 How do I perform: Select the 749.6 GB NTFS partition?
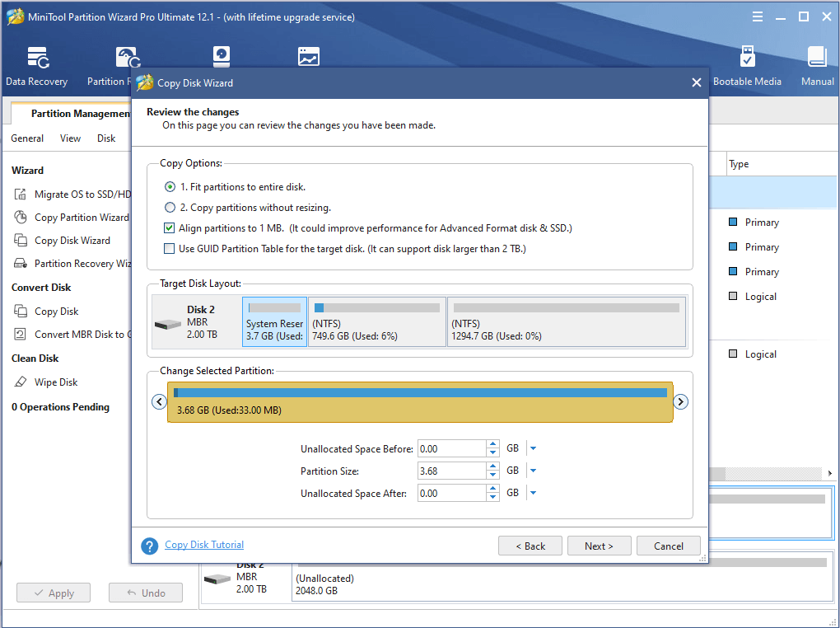[377, 321]
